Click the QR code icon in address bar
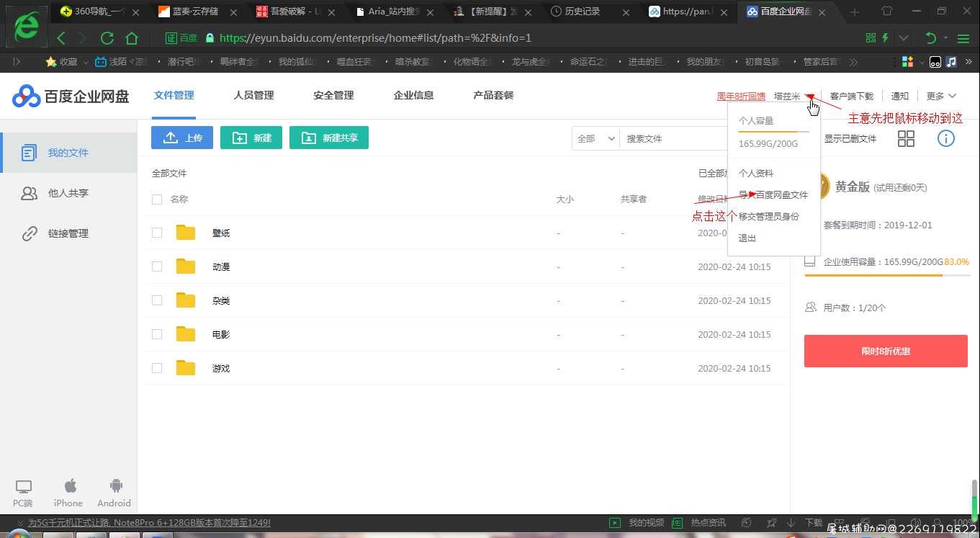Screen dimensions: 980x538 coord(871,38)
